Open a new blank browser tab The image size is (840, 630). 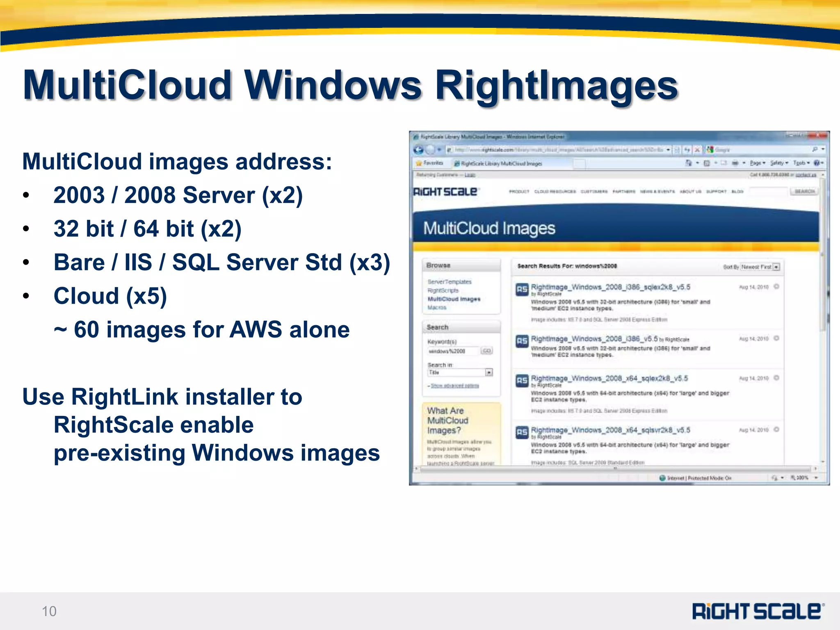tap(579, 164)
